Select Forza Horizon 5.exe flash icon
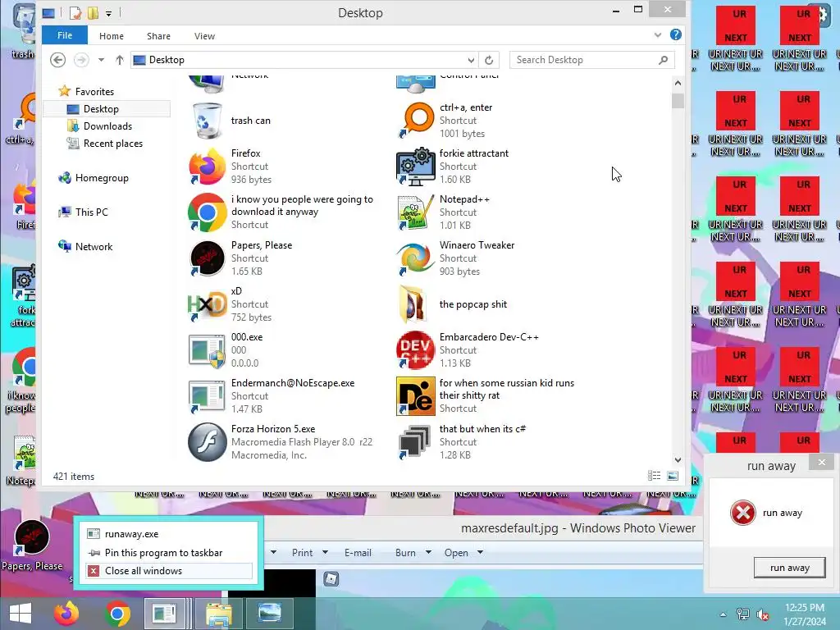Screen dimensions: 840x630 (x=207, y=442)
